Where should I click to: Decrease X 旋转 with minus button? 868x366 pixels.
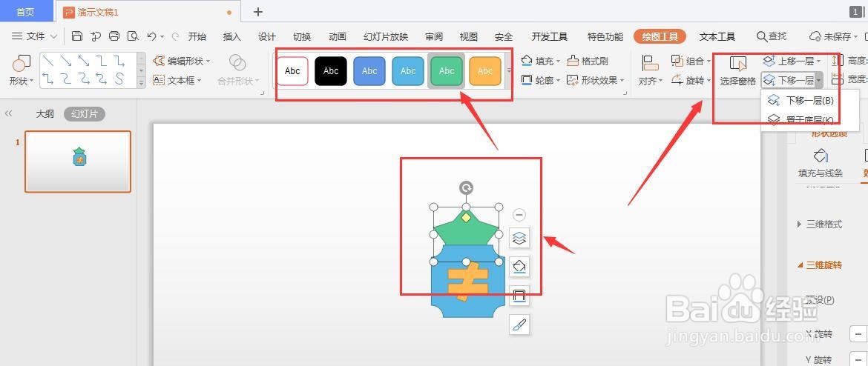858,334
